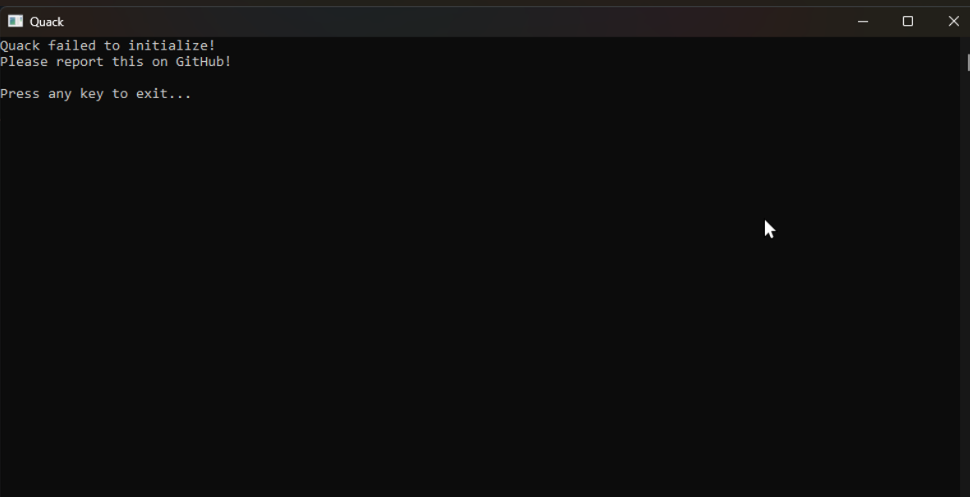Click the Quack console app icon
The width and height of the screenshot is (970, 497).
coord(15,22)
